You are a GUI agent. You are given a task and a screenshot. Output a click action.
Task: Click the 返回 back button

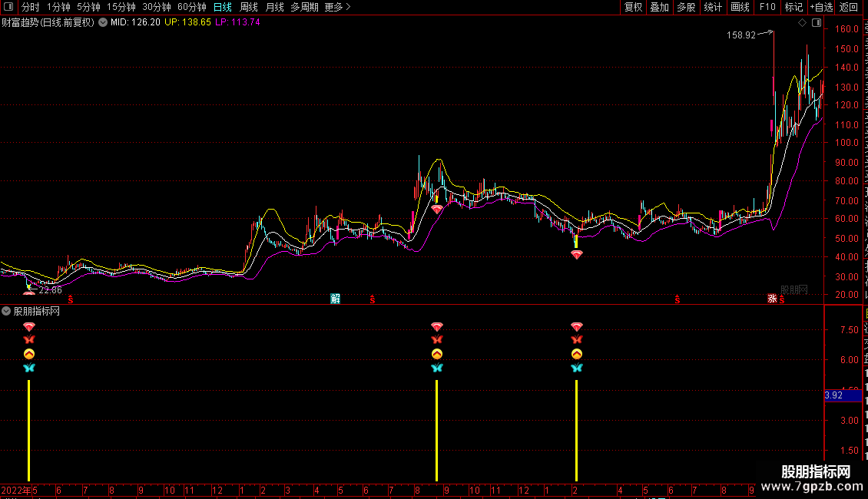coord(849,7)
